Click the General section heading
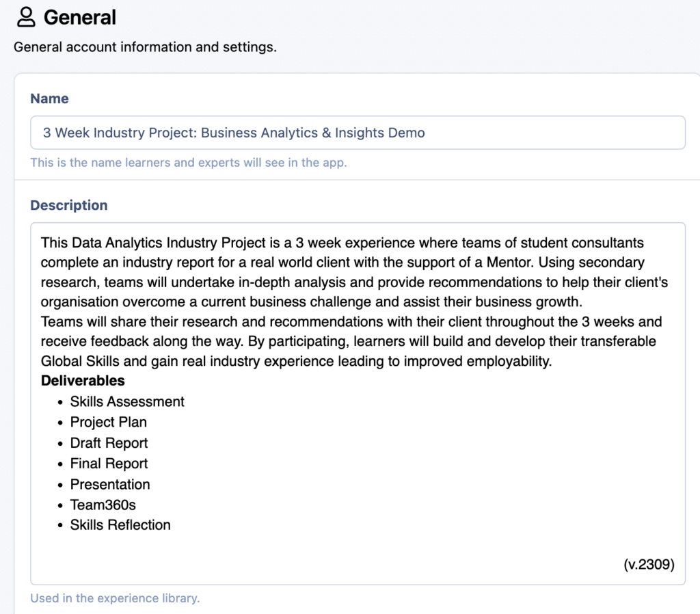The image size is (700, 614). [80, 17]
